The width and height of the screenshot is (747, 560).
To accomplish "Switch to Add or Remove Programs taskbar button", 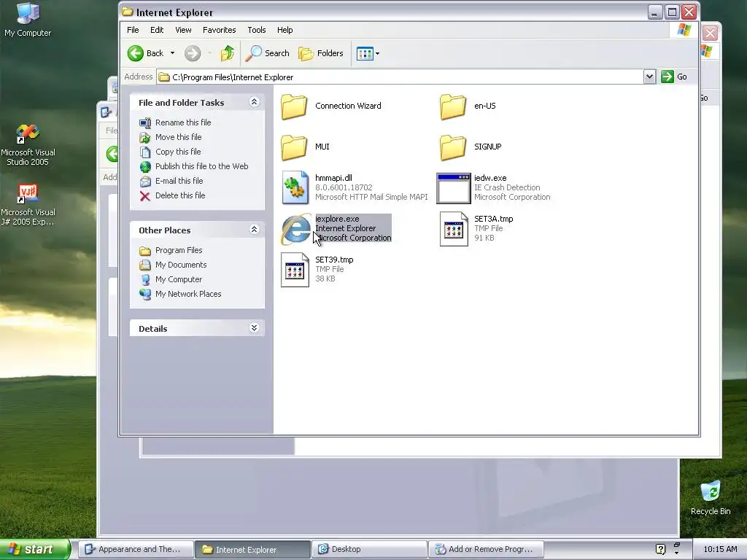I will (x=487, y=550).
